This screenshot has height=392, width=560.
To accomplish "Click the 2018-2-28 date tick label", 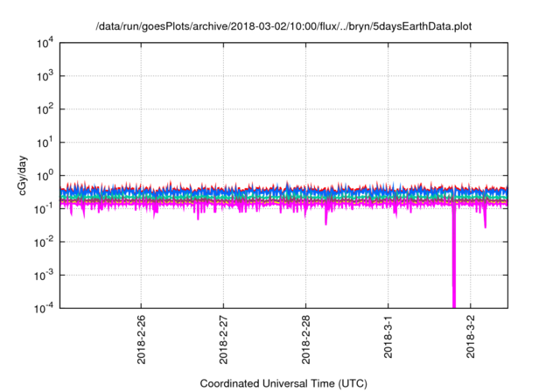I will click(305, 339).
